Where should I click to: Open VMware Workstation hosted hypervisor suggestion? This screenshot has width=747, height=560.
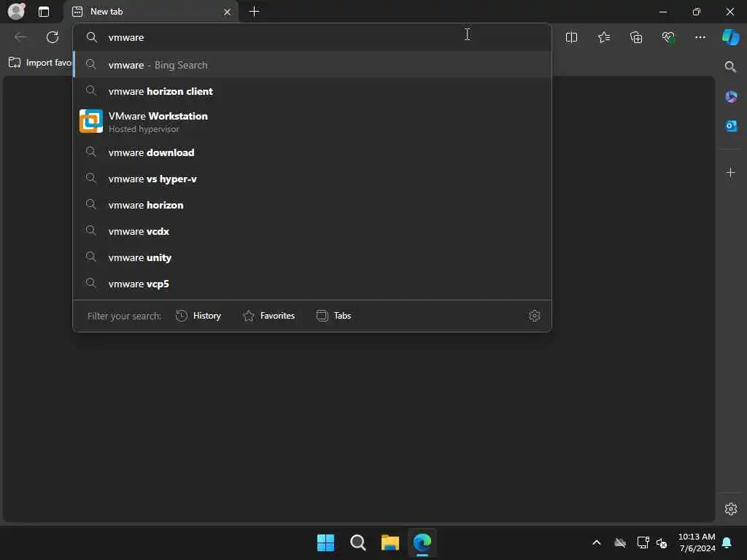point(312,122)
